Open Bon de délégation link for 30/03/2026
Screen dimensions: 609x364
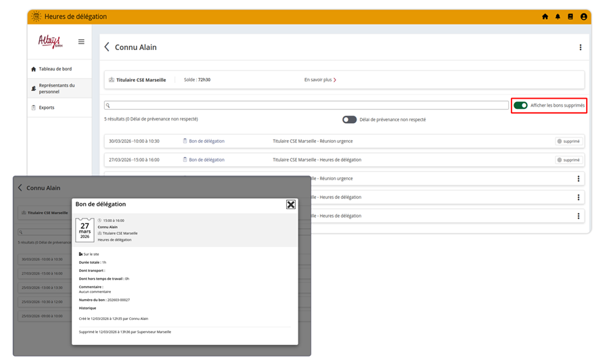206,141
